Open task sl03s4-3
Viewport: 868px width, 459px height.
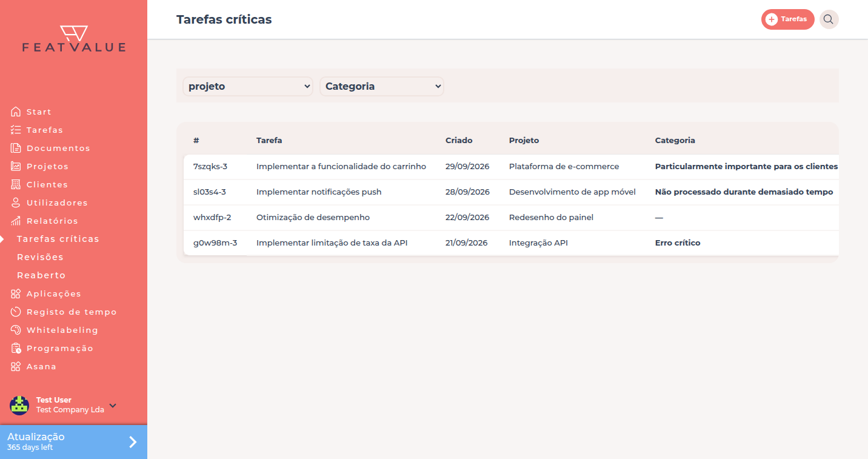[x=210, y=192]
